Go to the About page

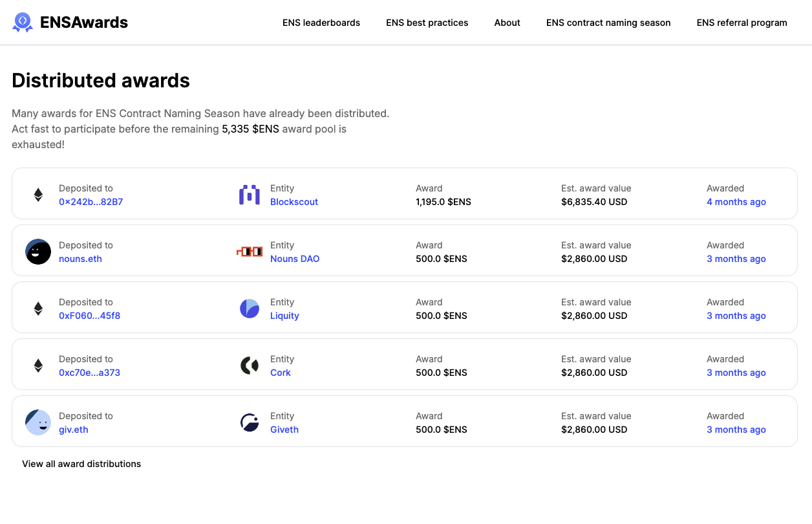click(507, 23)
